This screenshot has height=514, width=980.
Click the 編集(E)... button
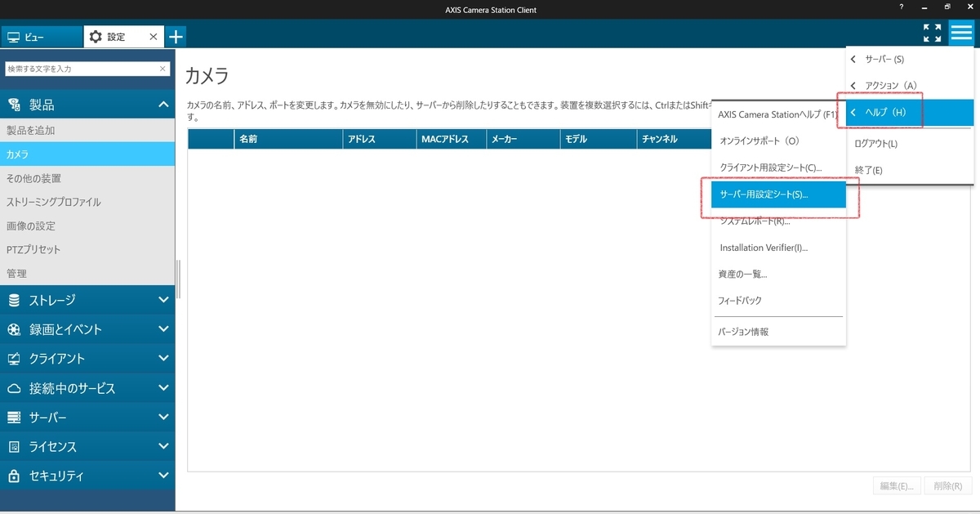(x=897, y=485)
